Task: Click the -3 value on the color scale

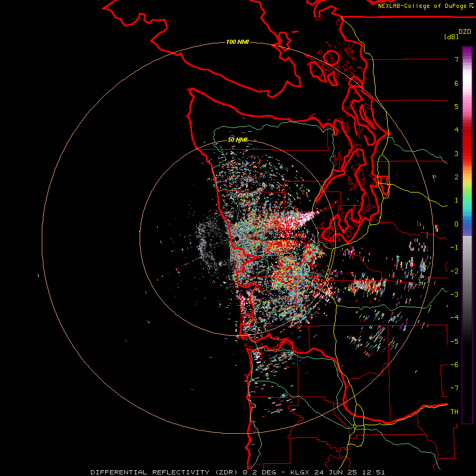Action: tap(454, 295)
